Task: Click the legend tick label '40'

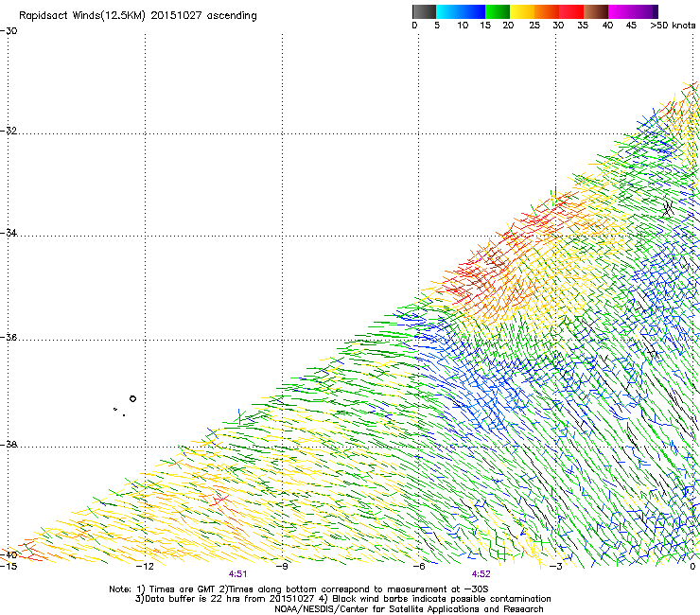Action: (x=607, y=26)
